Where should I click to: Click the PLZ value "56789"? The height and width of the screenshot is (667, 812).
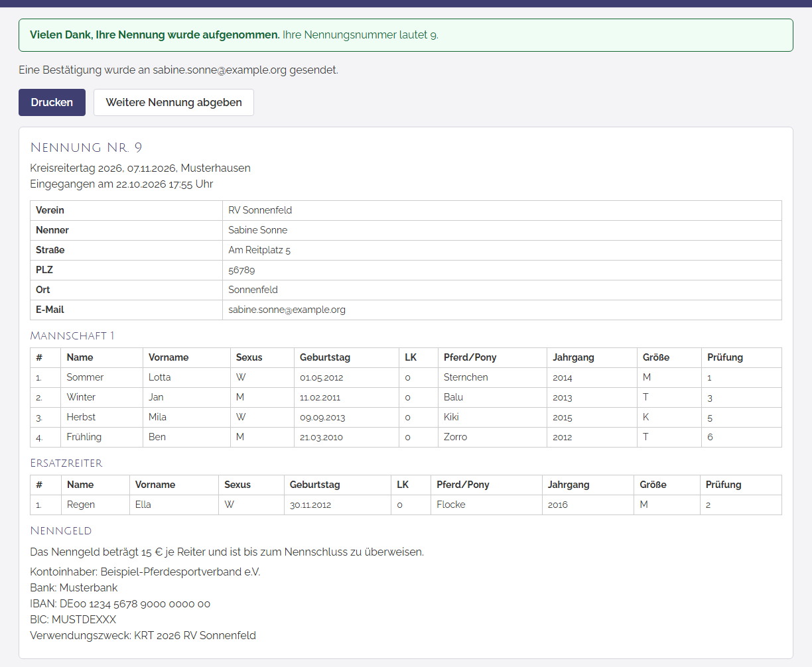click(241, 270)
